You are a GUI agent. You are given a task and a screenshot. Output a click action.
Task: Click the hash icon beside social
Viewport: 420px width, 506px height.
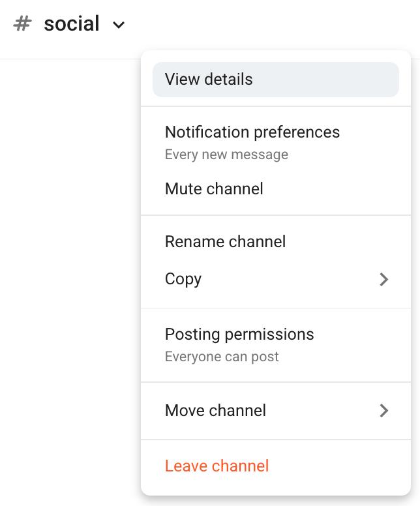tap(22, 24)
